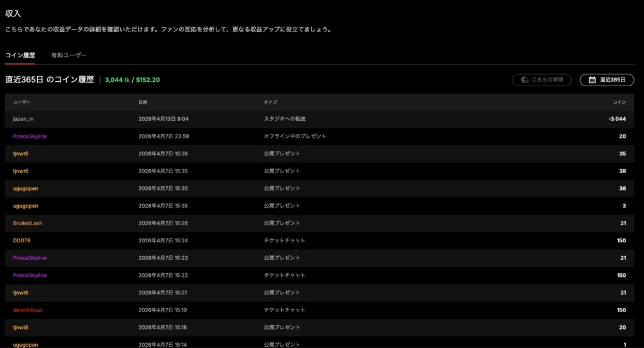Image resolution: width=644 pixels, height=348 pixels.
Task: Open BruitedLash user profile link
Action: (28, 223)
